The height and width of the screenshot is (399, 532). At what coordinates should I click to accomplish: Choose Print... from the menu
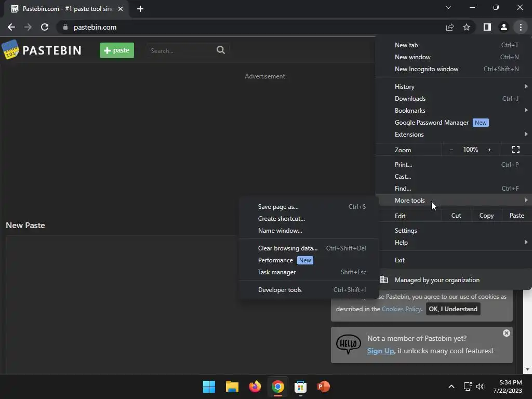(454, 165)
